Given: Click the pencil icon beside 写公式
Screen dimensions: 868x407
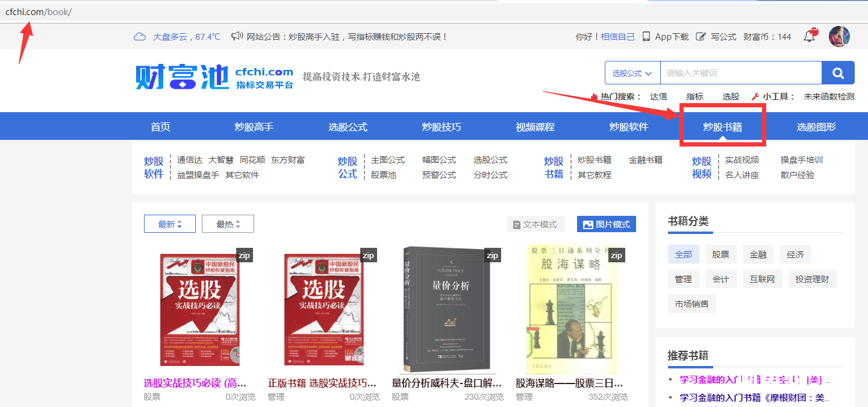Looking at the screenshot, I should [x=701, y=36].
